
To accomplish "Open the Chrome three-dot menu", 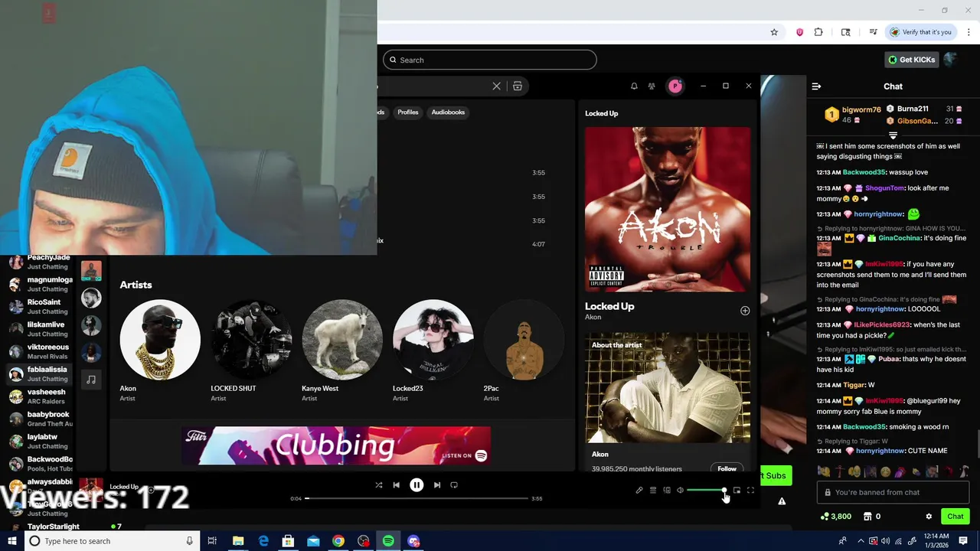I will click(969, 32).
